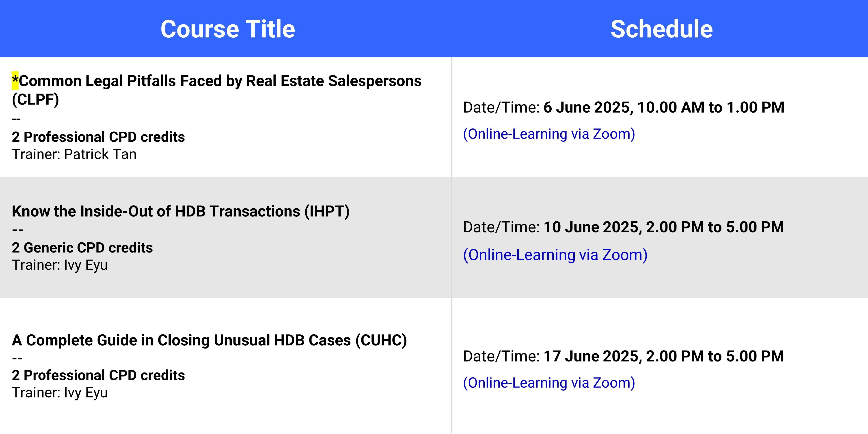Screen dimensions: 868x434
Task: Open the Zoom link for the 10 June course
Action: [x=555, y=255]
